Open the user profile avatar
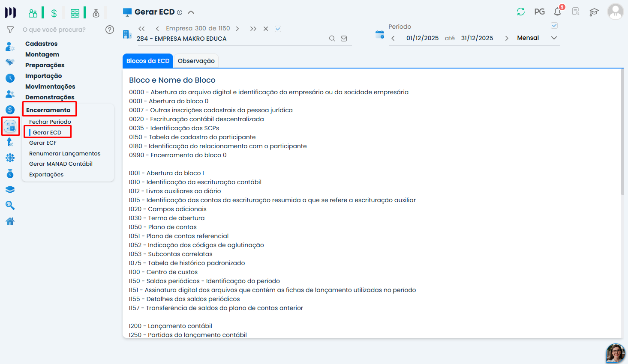The width and height of the screenshot is (628, 364). 616,12
